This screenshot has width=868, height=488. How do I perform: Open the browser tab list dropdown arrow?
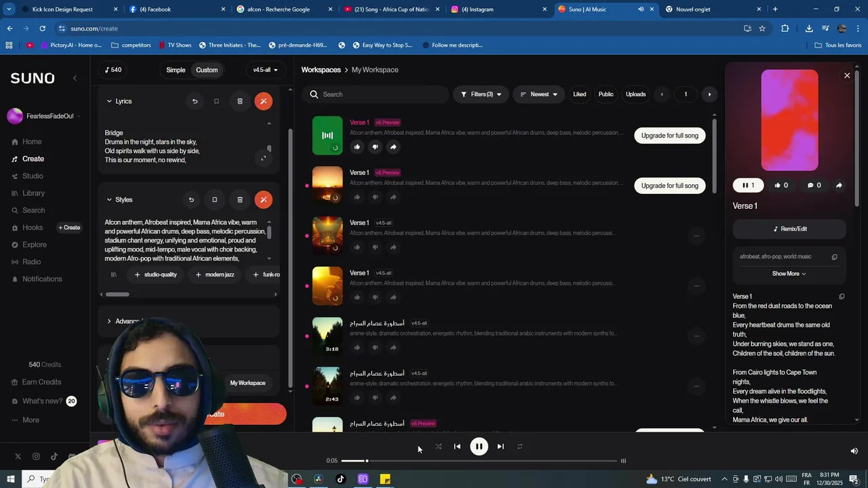tap(9, 9)
